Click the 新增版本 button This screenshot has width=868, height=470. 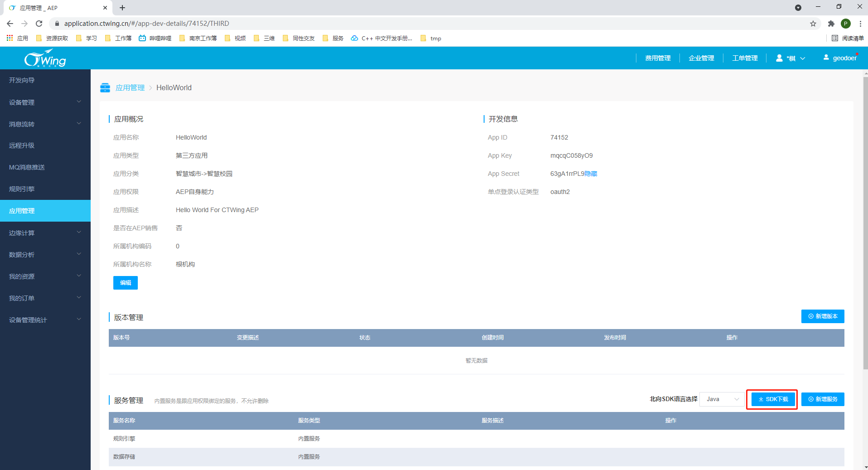[x=823, y=316]
